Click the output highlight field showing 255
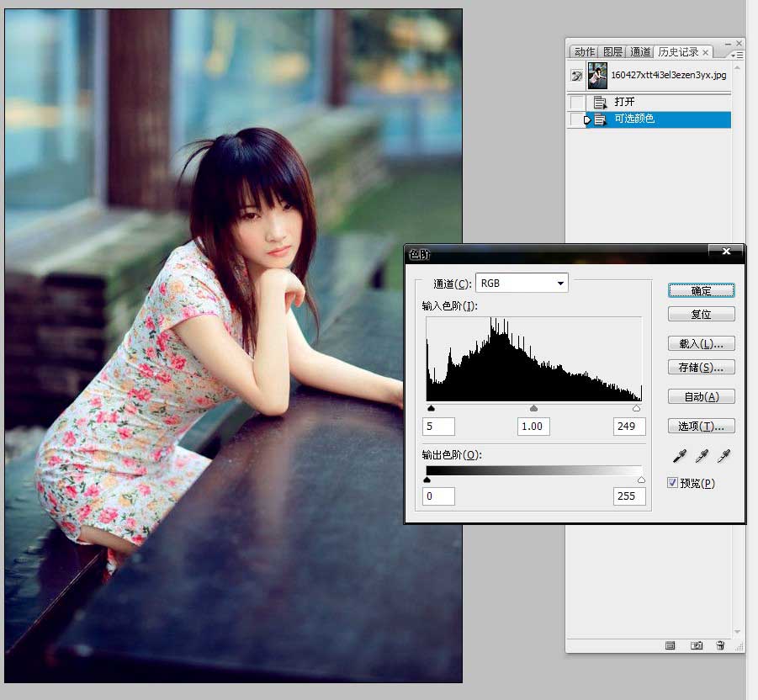Screen dimensions: 758x700 [629, 496]
